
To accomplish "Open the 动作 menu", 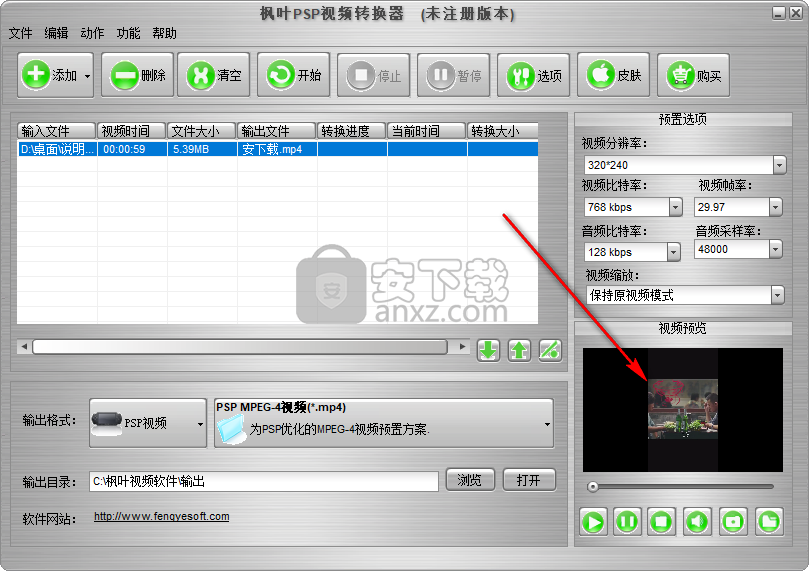I will point(92,34).
